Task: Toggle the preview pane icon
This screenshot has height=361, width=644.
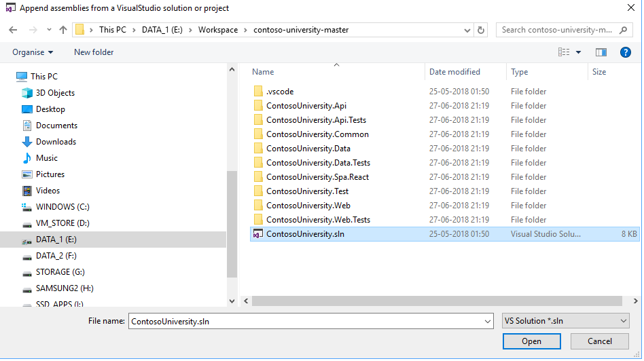Action: pos(601,52)
